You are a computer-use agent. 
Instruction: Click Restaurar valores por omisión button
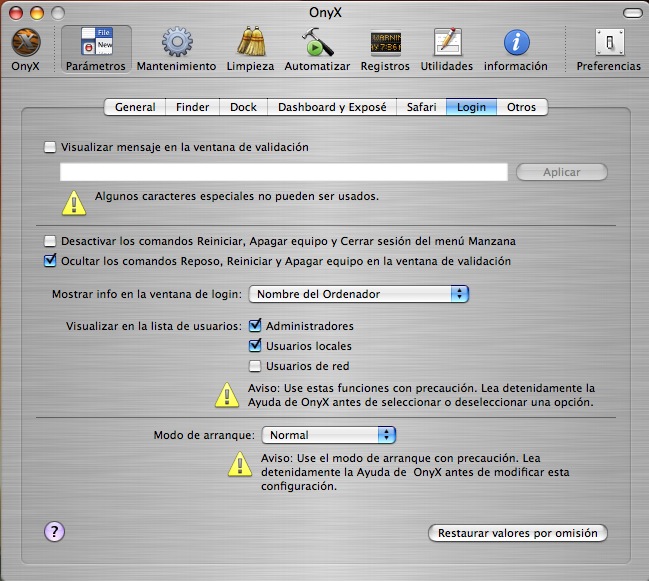click(x=518, y=533)
